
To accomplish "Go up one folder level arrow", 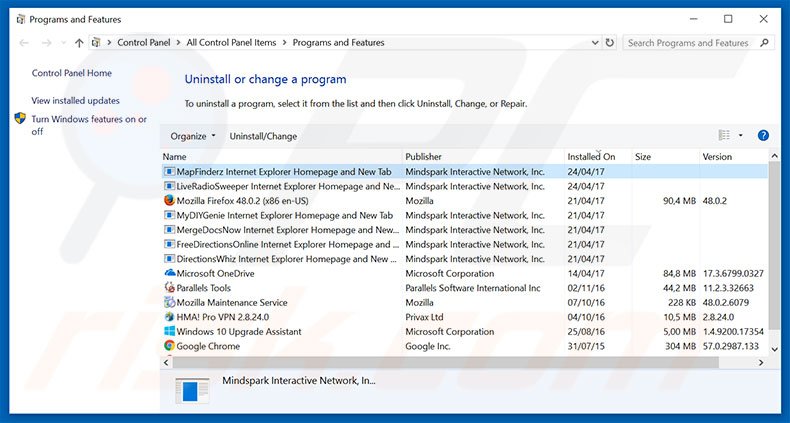I will click(79, 43).
